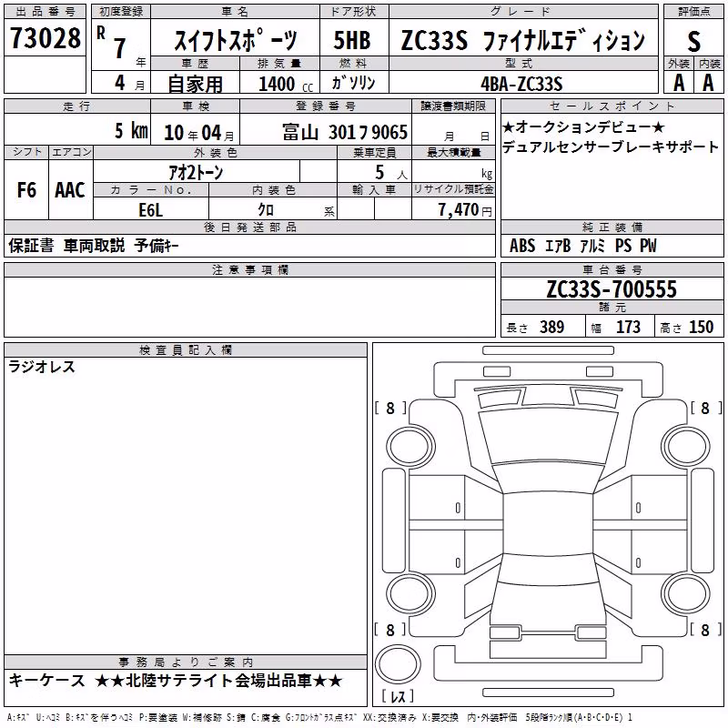
Task: Select sales point ★オークションデビュー★
Action: pyautogui.click(x=583, y=126)
